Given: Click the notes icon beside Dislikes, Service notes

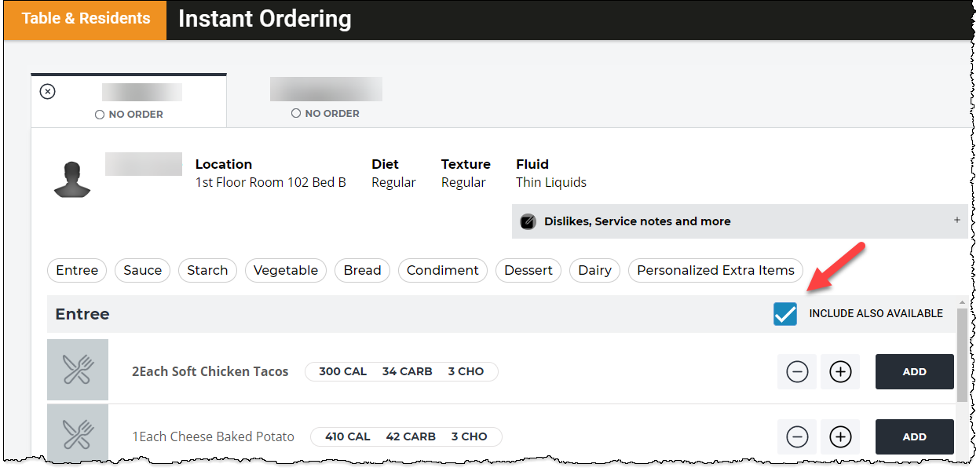Looking at the screenshot, I should pos(528,221).
